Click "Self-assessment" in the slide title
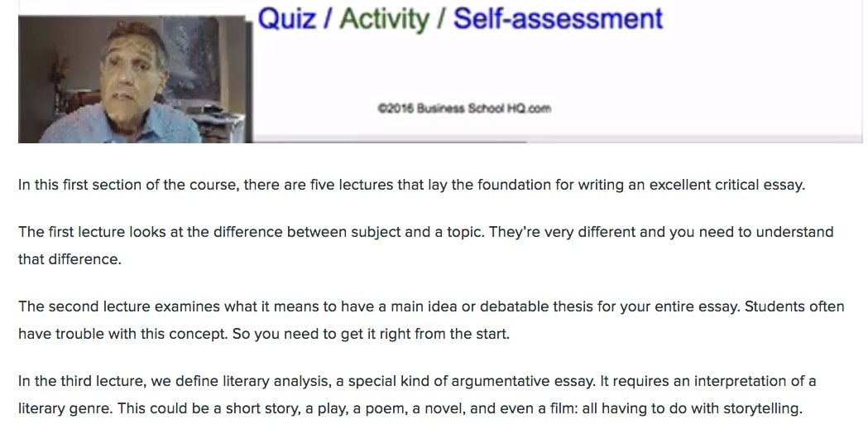Image resolution: width=868 pixels, height=439 pixels. pyautogui.click(x=558, y=18)
